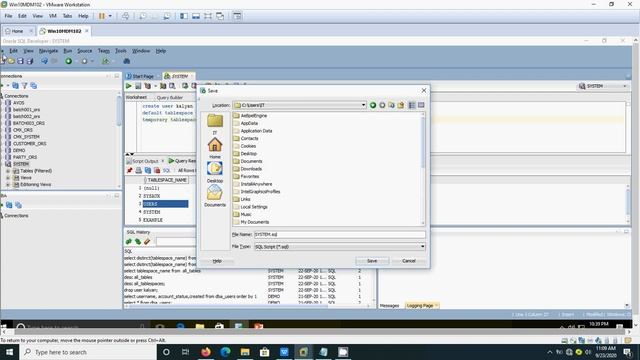Click the Save button in dialog
This screenshot has height=360, width=640.
[372, 261]
